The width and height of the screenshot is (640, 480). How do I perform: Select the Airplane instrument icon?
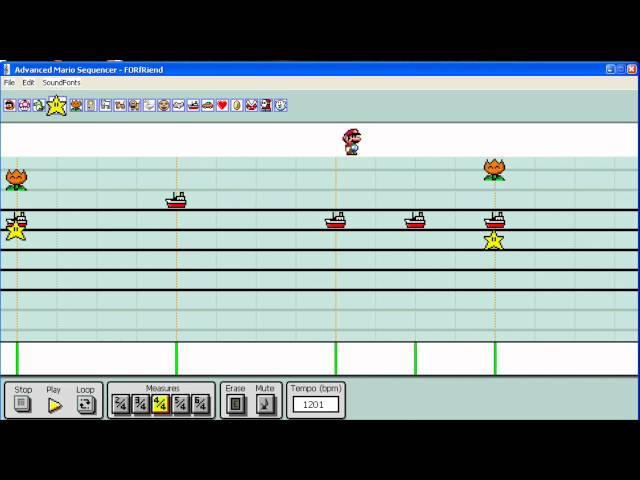(x=179, y=105)
